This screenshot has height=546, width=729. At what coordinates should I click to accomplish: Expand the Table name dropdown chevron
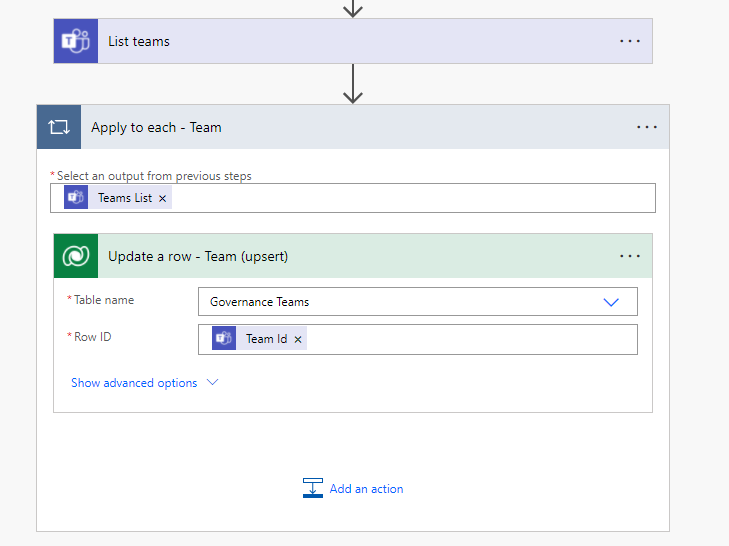(x=611, y=302)
